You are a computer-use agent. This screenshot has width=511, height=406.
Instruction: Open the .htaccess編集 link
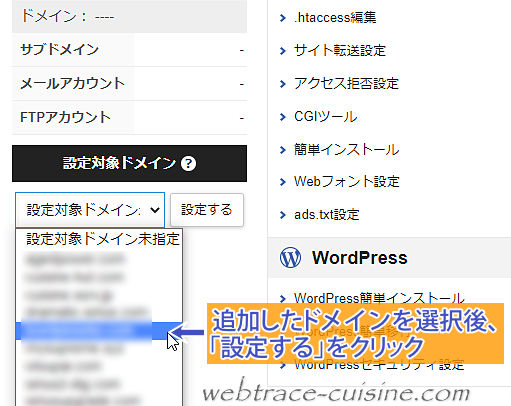(335, 18)
